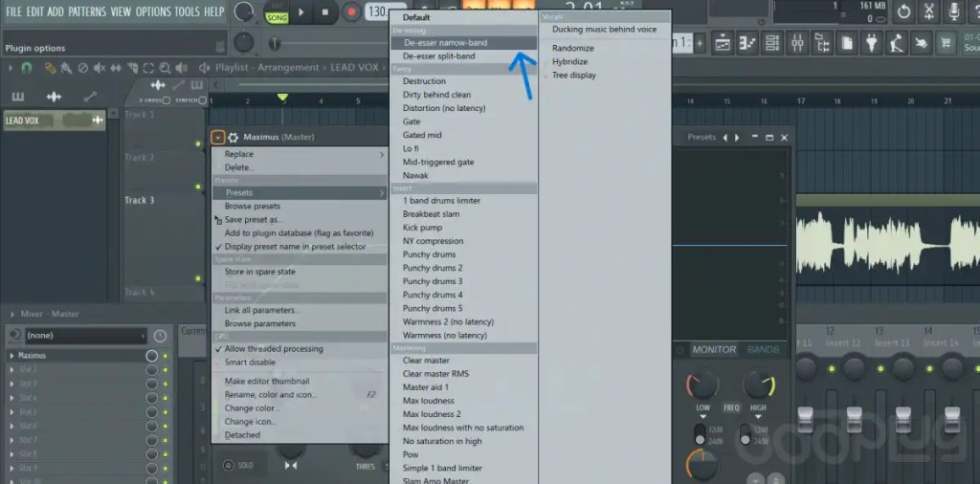Toggle the Slot 2 enable light
The height and width of the screenshot is (484, 980).
[x=166, y=370]
